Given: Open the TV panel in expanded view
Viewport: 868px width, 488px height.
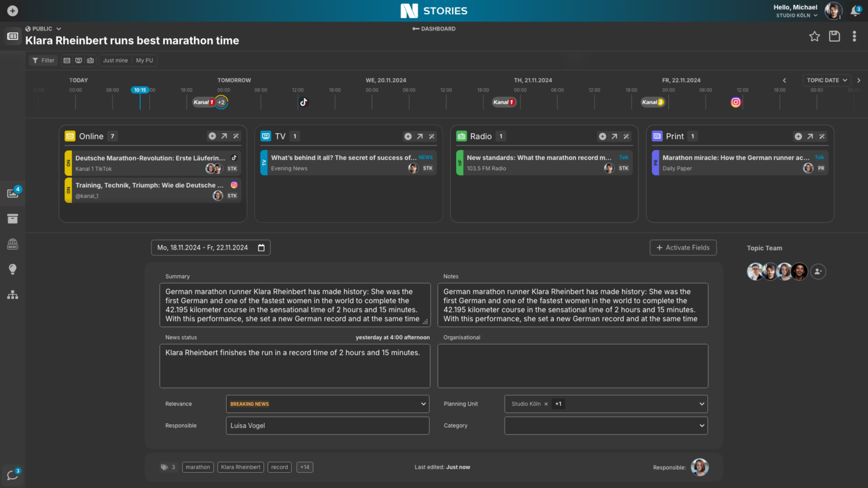Looking at the screenshot, I should (x=420, y=136).
